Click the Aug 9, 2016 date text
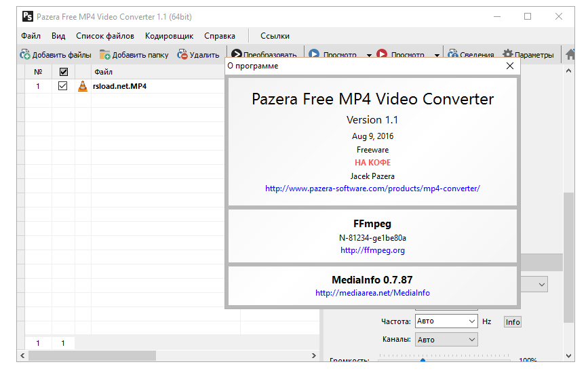The height and width of the screenshot is (377, 588). coord(372,136)
